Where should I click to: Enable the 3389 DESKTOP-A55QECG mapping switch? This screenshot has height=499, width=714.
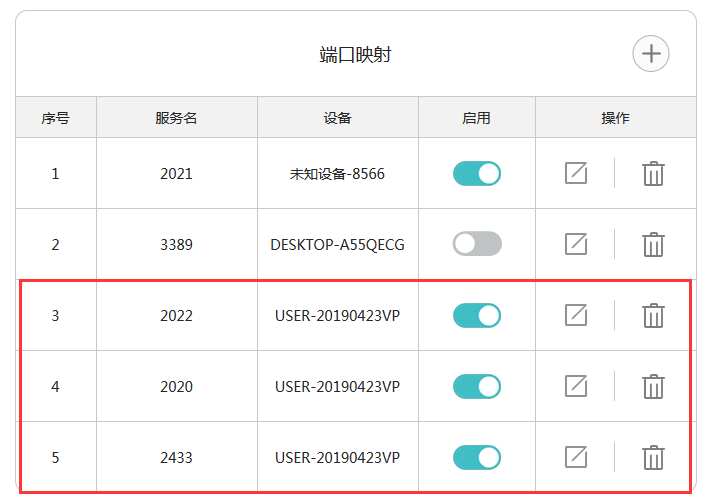[477, 244]
